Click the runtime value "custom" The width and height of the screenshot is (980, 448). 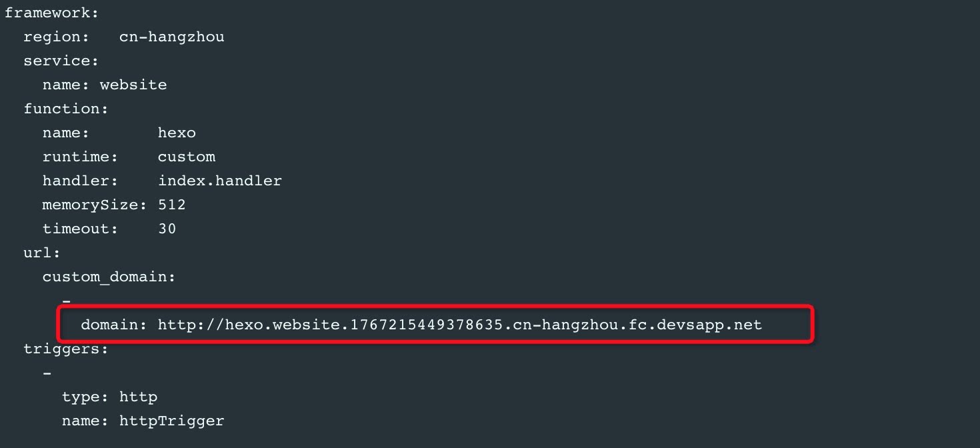186,157
